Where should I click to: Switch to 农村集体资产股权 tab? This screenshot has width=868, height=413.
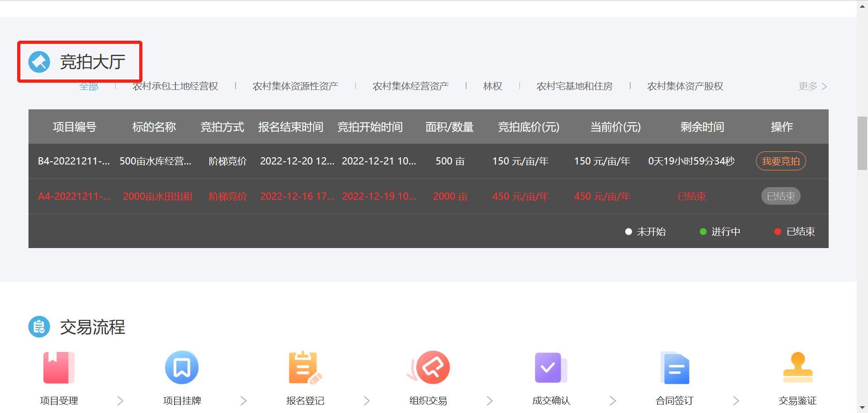pos(685,86)
